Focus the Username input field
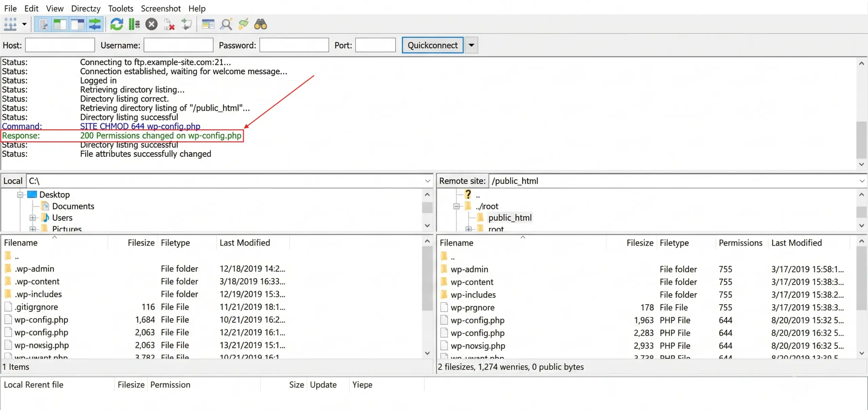Screen dimensions: 868x410 (x=178, y=45)
